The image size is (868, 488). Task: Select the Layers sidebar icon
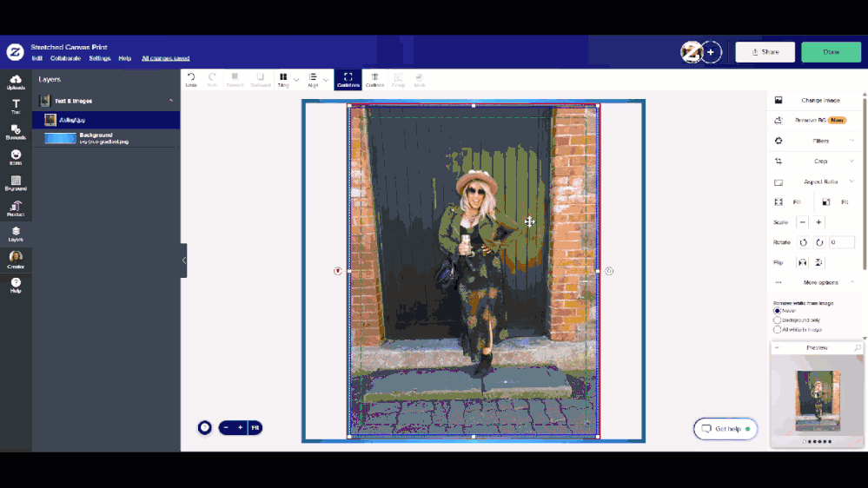[x=16, y=234]
